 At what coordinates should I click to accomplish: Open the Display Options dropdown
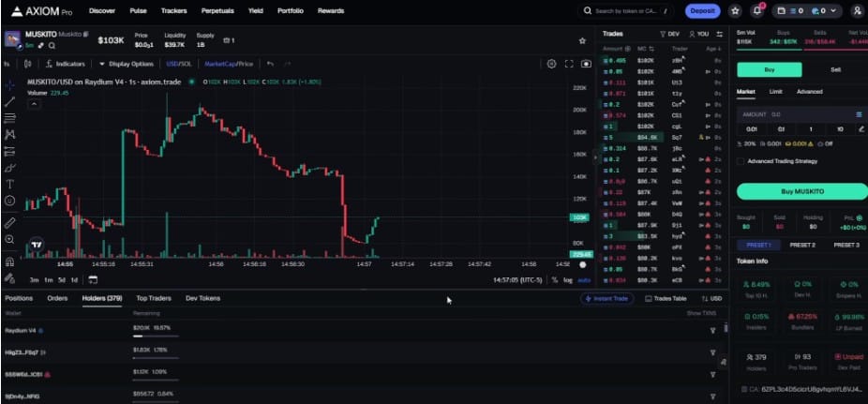pyautogui.click(x=127, y=64)
